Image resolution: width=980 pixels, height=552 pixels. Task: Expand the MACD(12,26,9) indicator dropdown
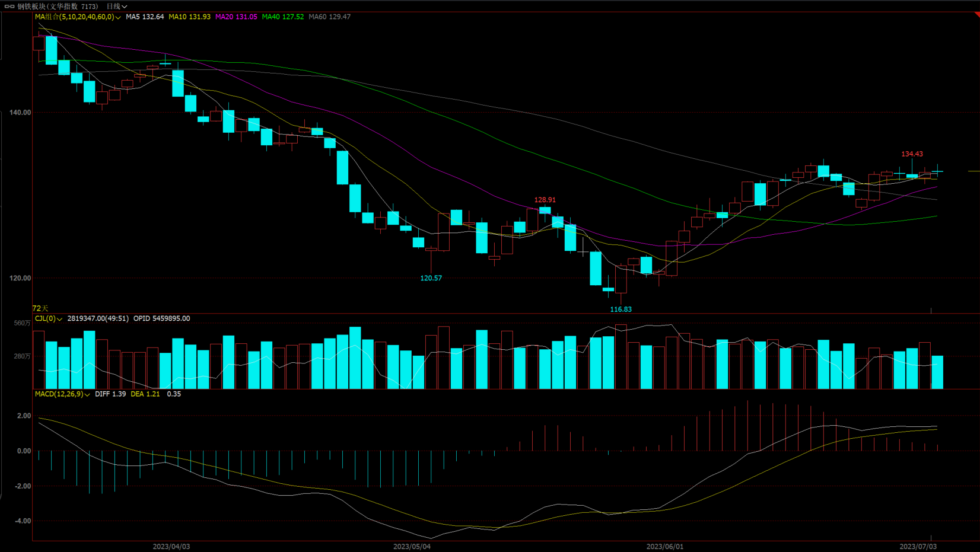pyautogui.click(x=62, y=394)
